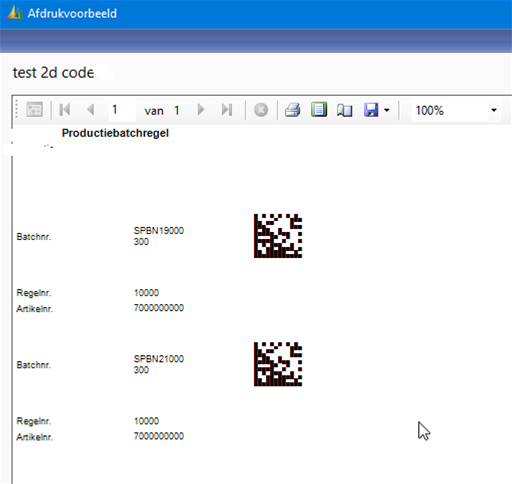512x484 pixels.
Task: Open page setup icon
Action: (x=344, y=110)
